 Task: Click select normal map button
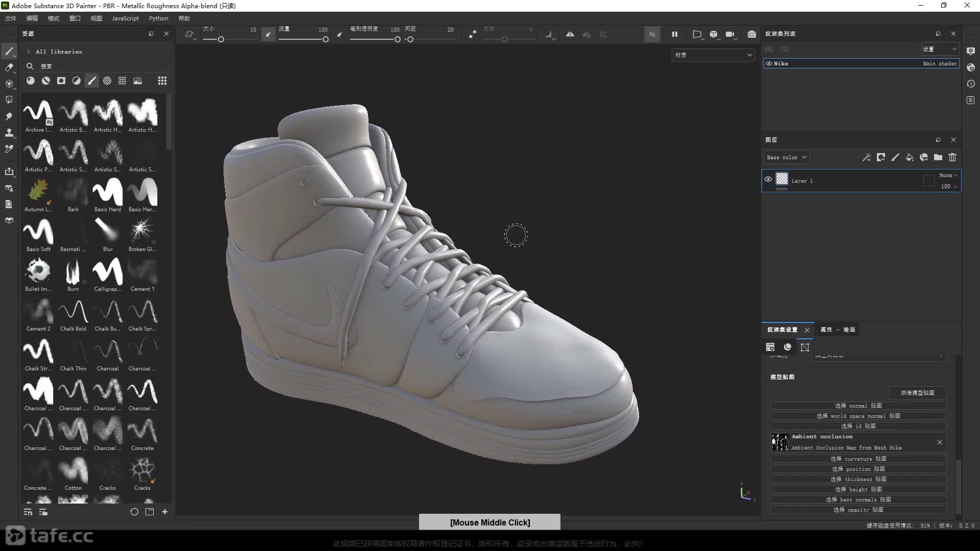point(858,406)
